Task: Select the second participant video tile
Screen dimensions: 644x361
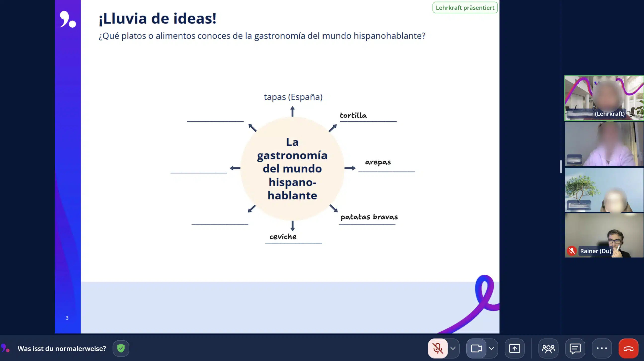Action: [x=604, y=144]
